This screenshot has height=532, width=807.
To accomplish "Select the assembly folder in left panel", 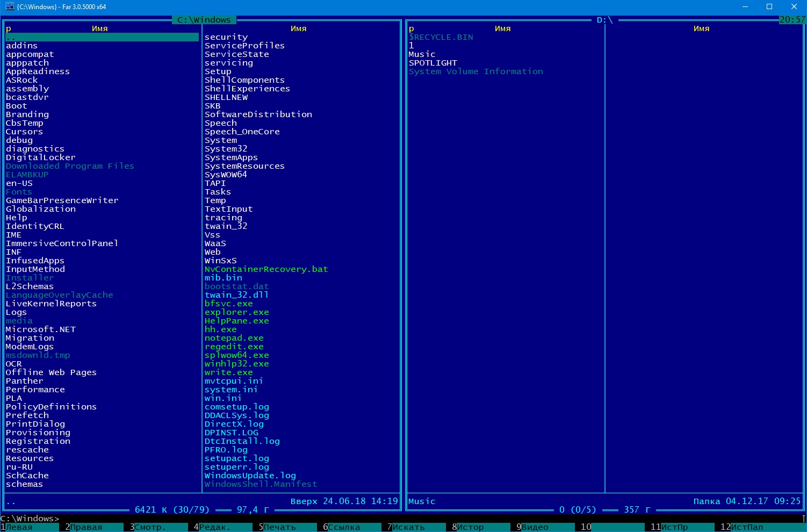I will pos(27,89).
